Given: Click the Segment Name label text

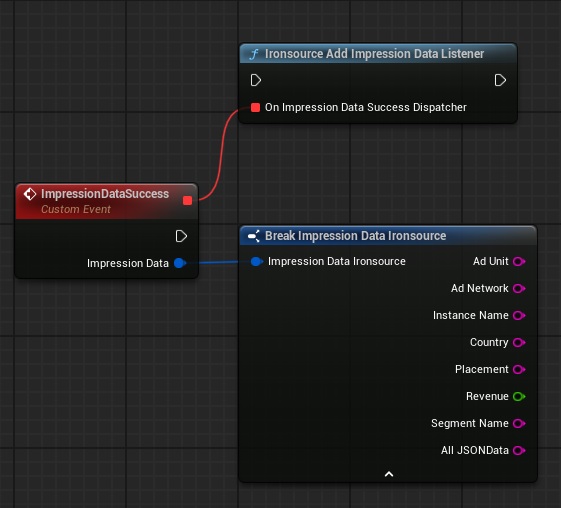Looking at the screenshot, I should coord(469,424).
